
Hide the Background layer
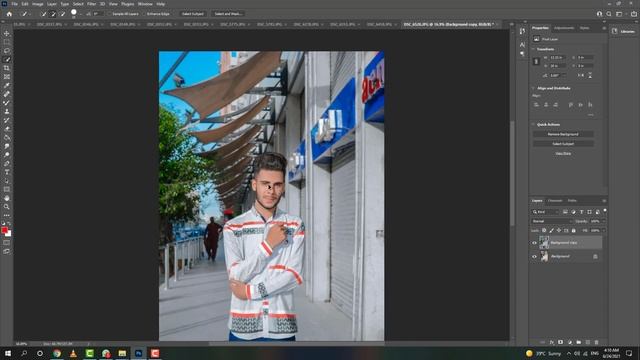(x=534, y=257)
